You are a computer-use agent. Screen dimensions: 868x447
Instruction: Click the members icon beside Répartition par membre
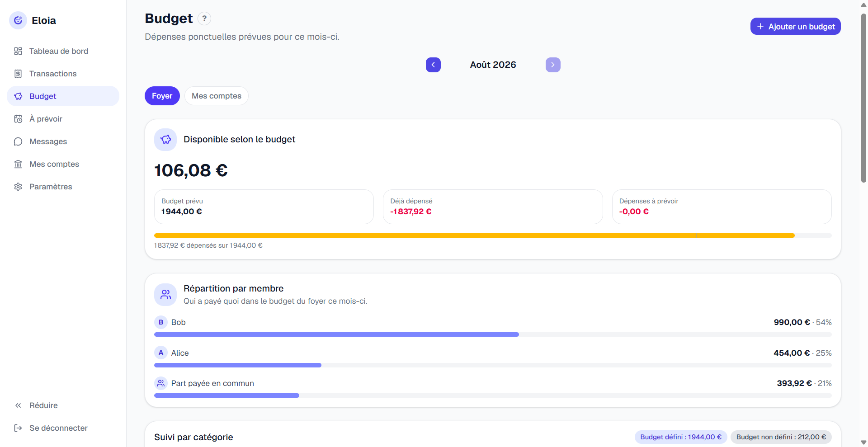coord(165,295)
